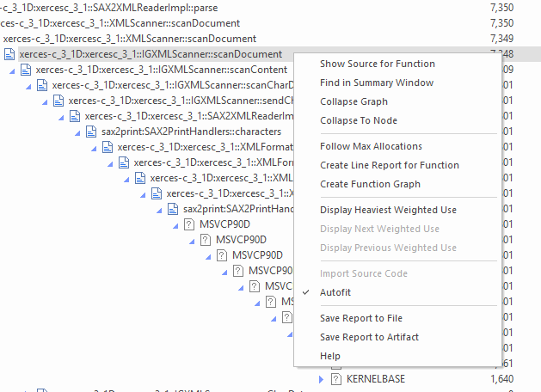Expand the KERNELBASE node arrow

point(321,379)
